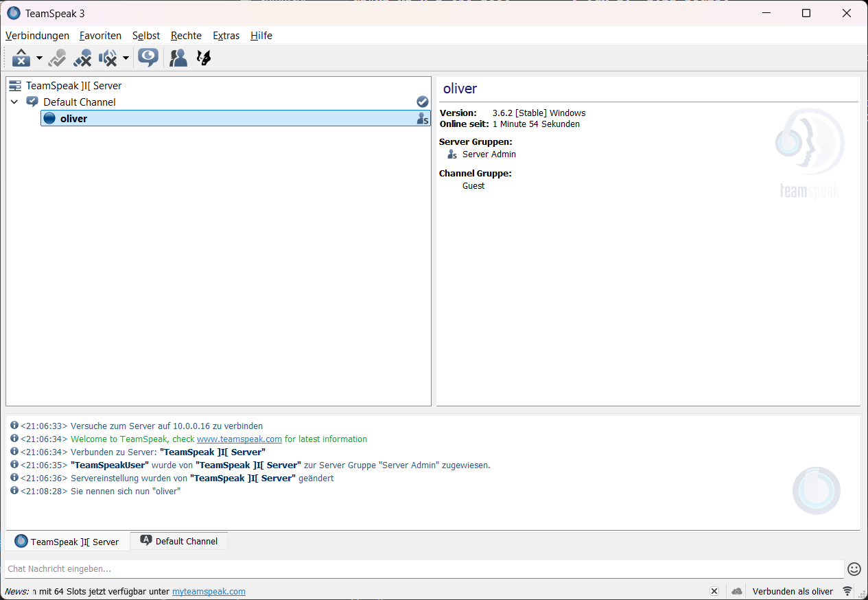The height and width of the screenshot is (600, 868).
Task: Open the speaker mute dropdown arrow
Action: [x=126, y=58]
